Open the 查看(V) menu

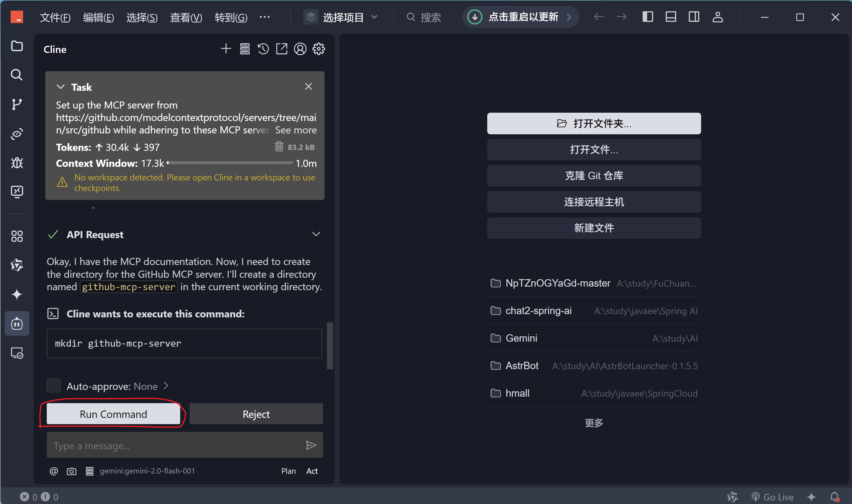coord(186,17)
